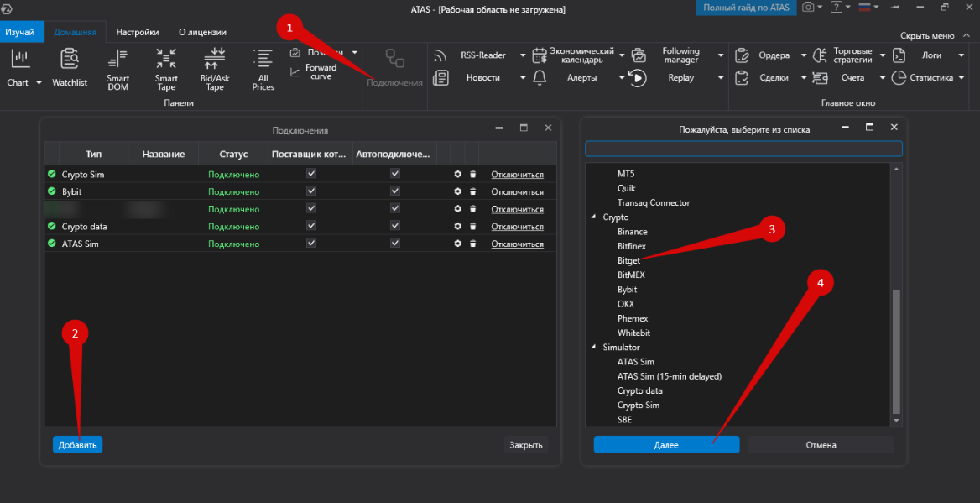Click Отключиться link for Bybit
The width and height of the screenshot is (980, 503).
(x=517, y=192)
